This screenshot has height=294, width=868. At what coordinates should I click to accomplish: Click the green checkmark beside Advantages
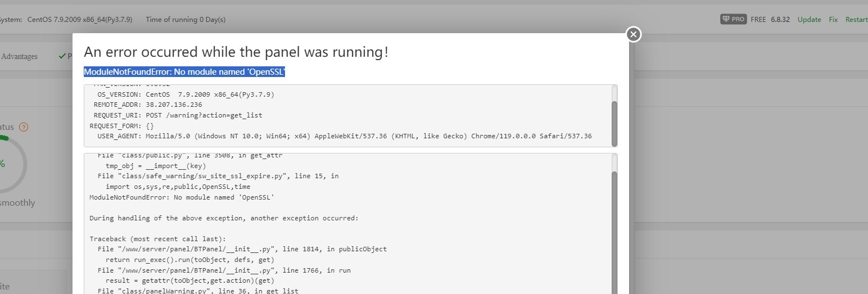(x=62, y=56)
